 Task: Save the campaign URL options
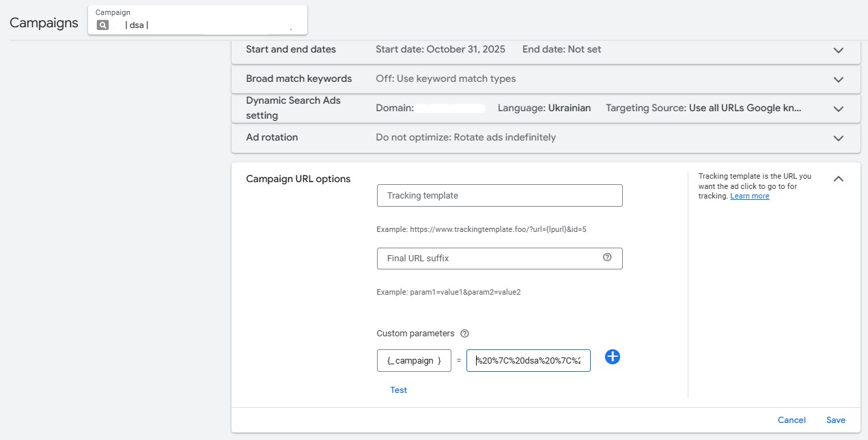[835, 420]
